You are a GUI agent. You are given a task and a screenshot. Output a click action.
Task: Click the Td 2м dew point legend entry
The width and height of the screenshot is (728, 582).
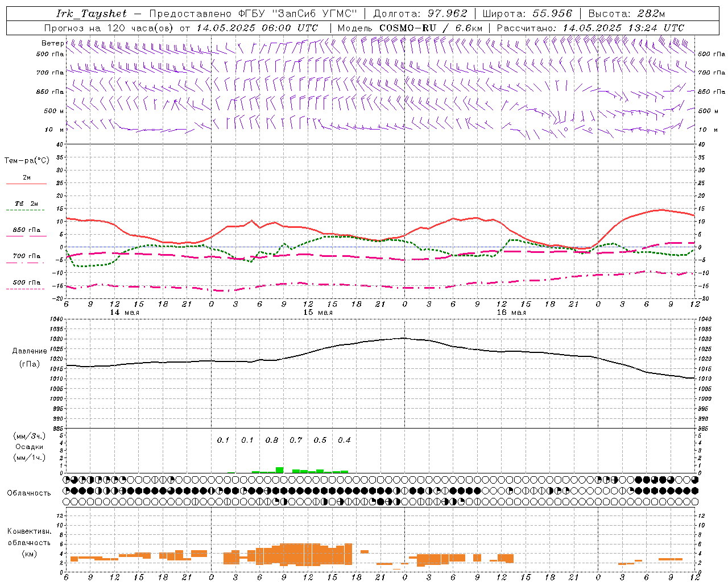pos(26,203)
